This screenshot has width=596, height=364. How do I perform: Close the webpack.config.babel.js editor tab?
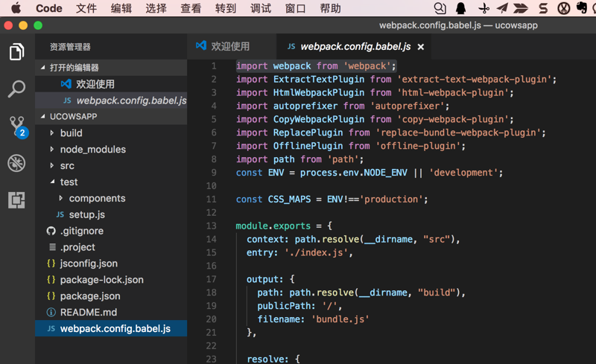point(420,47)
